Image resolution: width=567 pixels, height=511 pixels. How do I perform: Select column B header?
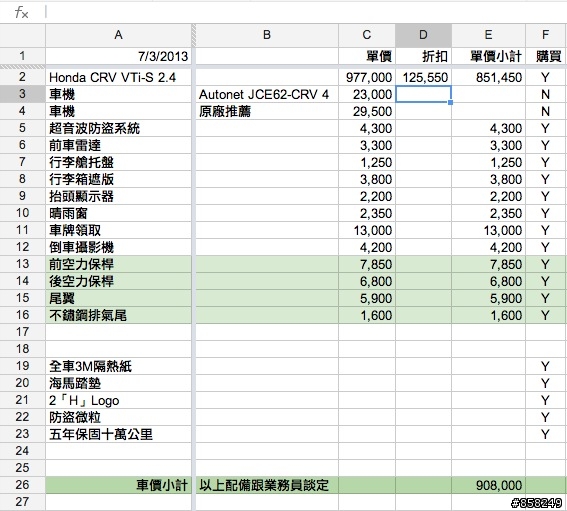pyautogui.click(x=267, y=35)
